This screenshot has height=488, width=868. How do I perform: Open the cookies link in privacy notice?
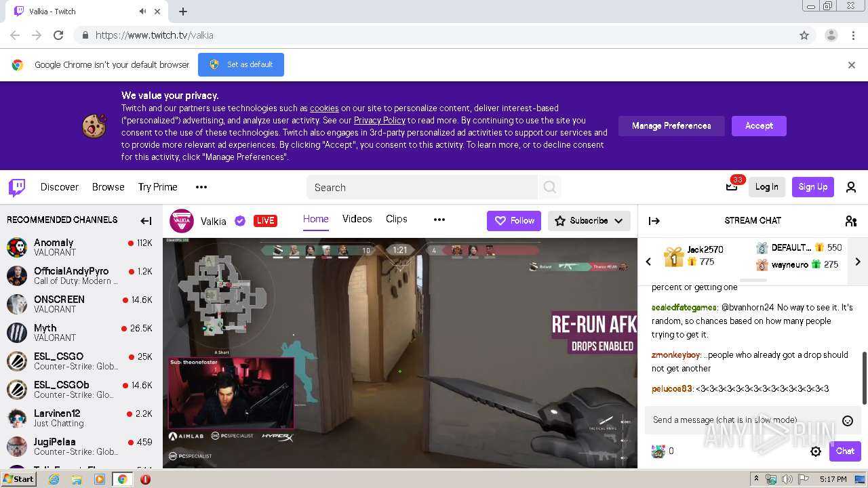(x=324, y=108)
